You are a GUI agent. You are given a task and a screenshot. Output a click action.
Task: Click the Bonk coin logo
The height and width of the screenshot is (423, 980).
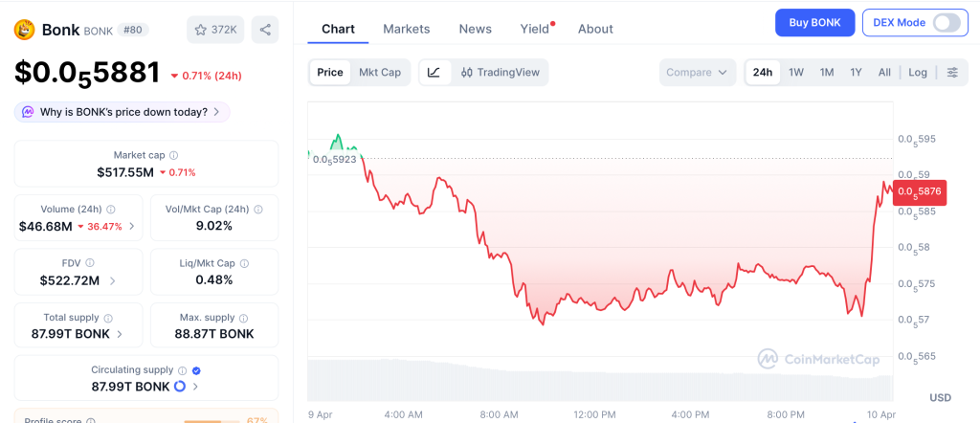[x=24, y=30]
